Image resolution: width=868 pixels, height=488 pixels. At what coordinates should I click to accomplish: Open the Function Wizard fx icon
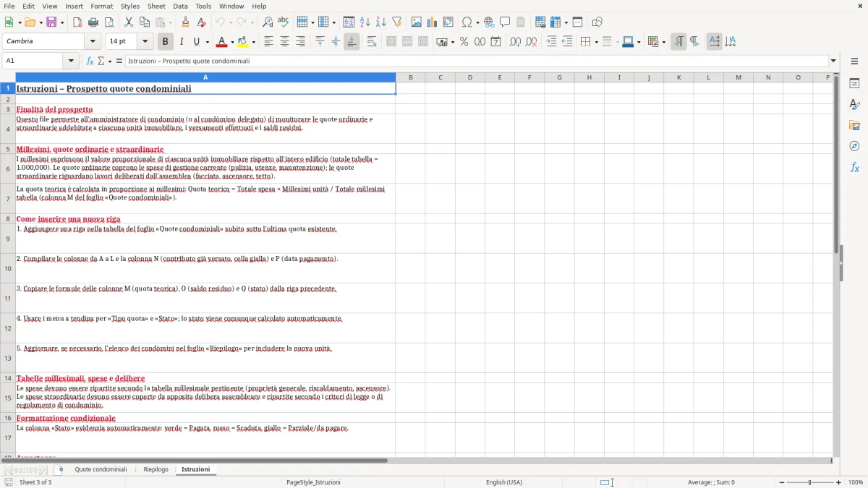pyautogui.click(x=90, y=61)
